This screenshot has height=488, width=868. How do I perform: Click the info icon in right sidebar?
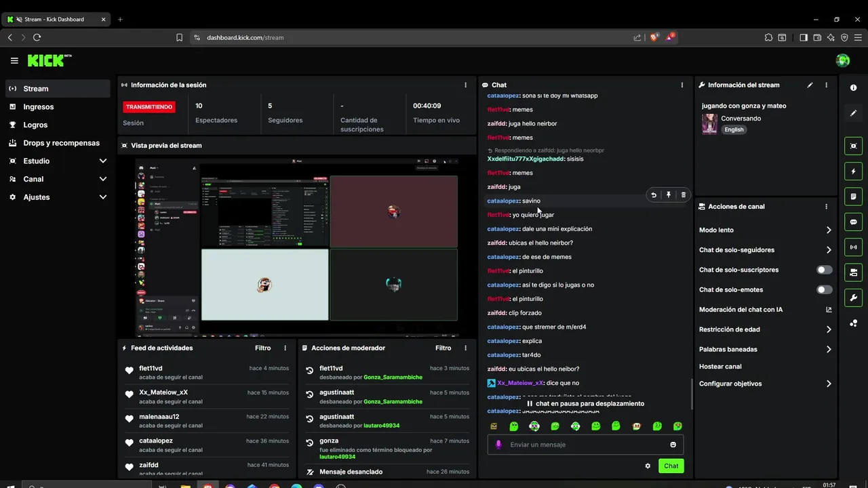coord(853,88)
